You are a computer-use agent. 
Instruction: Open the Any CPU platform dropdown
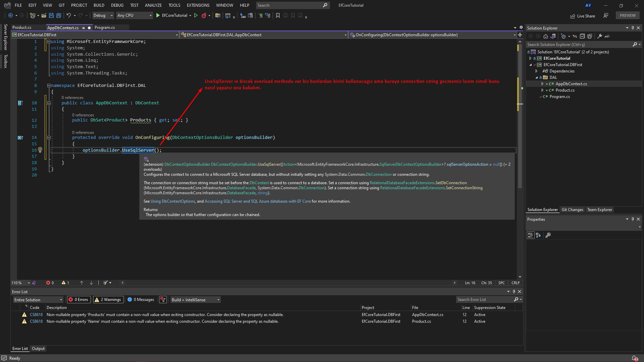(x=134, y=15)
